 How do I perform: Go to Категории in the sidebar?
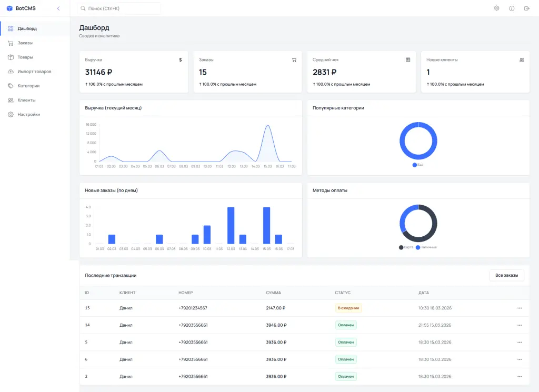coord(28,86)
